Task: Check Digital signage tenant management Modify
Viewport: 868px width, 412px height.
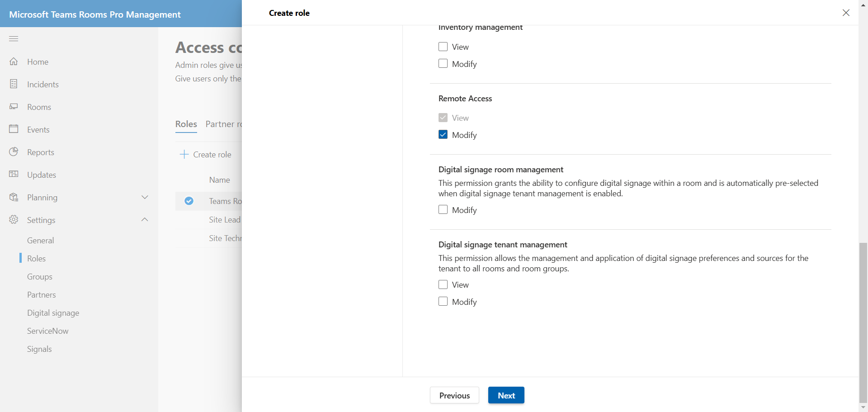Action: pyautogui.click(x=443, y=302)
